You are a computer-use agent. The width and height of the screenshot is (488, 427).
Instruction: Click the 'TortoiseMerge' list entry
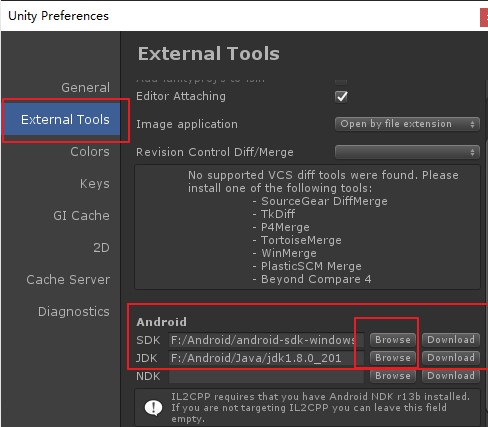pyautogui.click(x=301, y=240)
